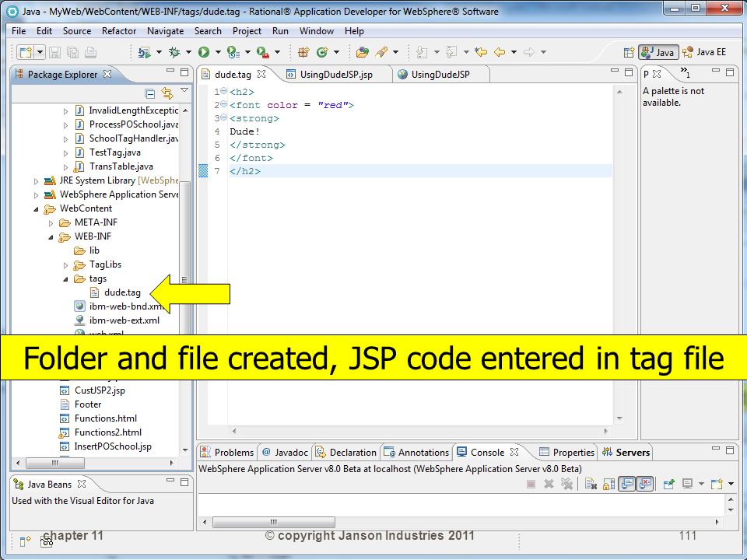Click the Console horizontal scrollbar thumb

tap(273, 523)
